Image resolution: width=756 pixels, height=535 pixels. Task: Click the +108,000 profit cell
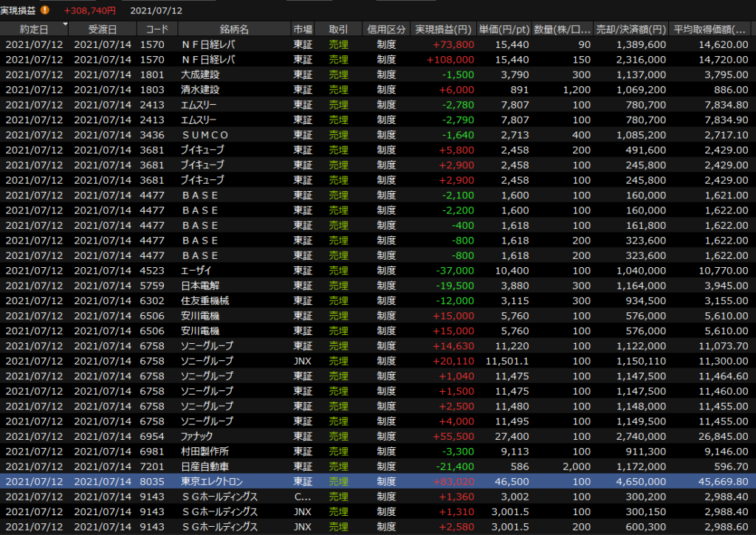pyautogui.click(x=446, y=60)
